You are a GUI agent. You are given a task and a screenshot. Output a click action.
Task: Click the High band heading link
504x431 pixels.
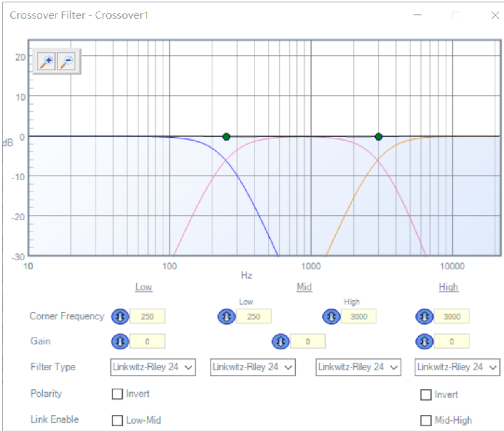448,287
